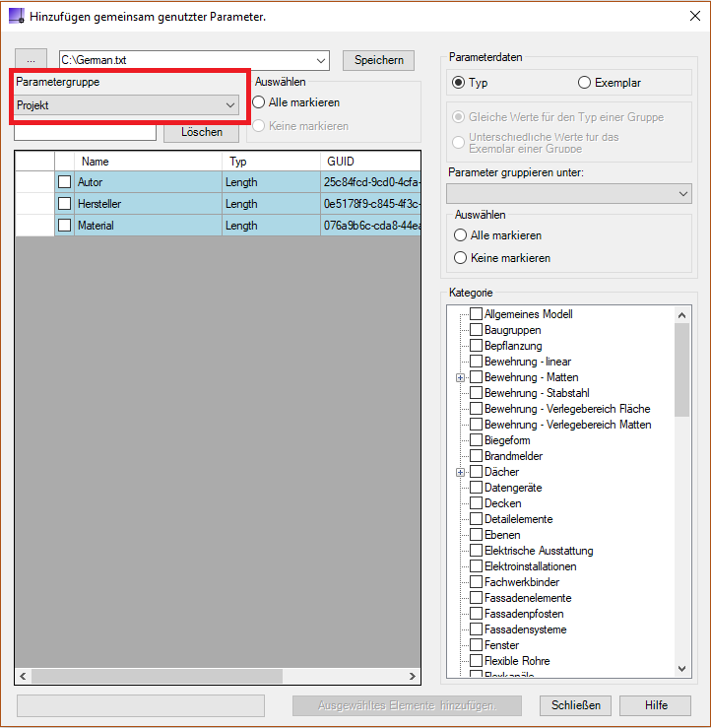Click the GUID cell starting 0e5178f9
The height and width of the screenshot is (728, 711).
pos(370,204)
